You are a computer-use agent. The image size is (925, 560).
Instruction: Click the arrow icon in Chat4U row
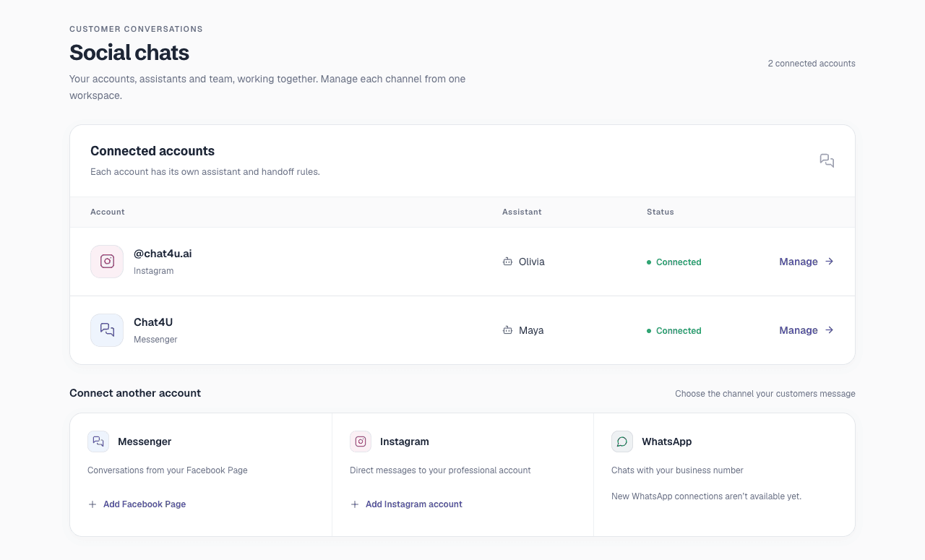pyautogui.click(x=829, y=330)
